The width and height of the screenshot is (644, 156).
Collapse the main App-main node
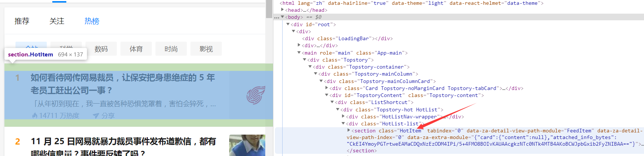click(299, 53)
